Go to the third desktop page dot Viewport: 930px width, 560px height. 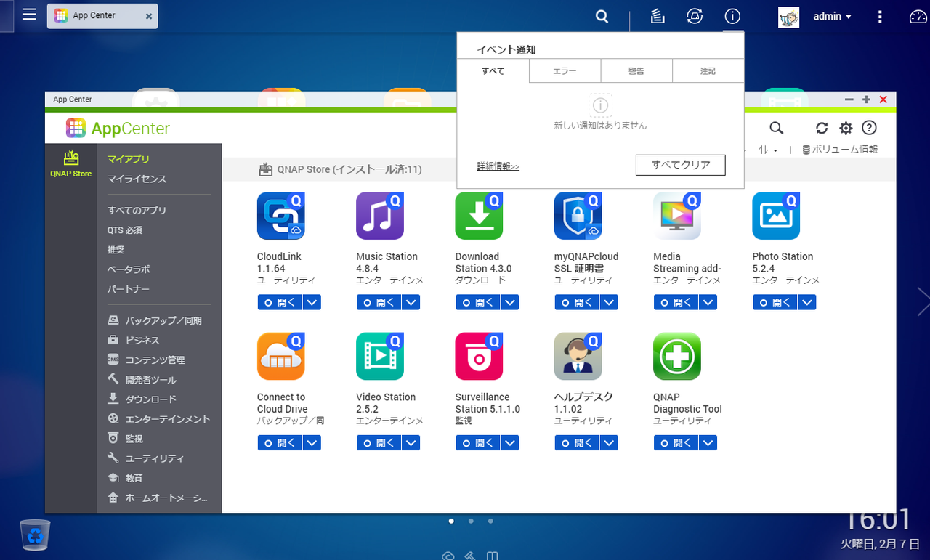[x=490, y=521]
